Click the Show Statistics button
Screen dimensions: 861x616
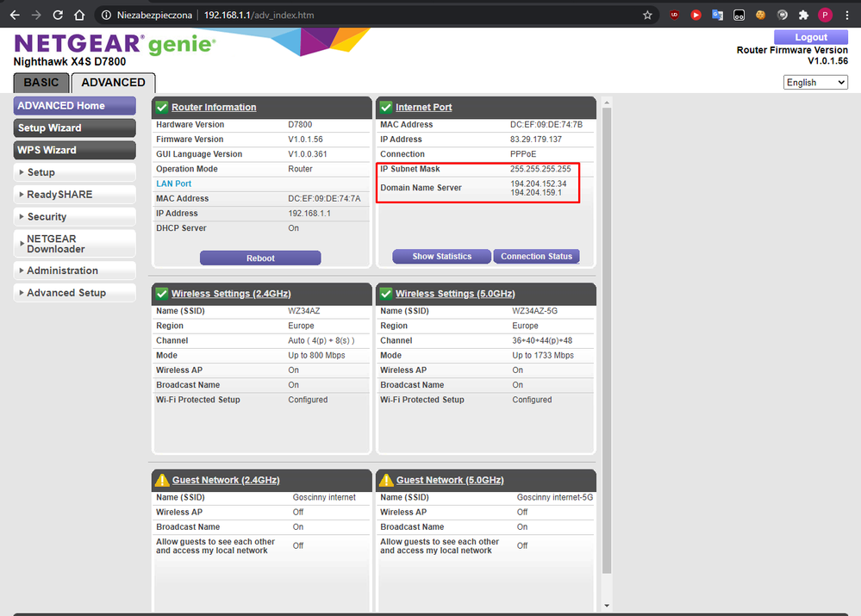coord(441,257)
